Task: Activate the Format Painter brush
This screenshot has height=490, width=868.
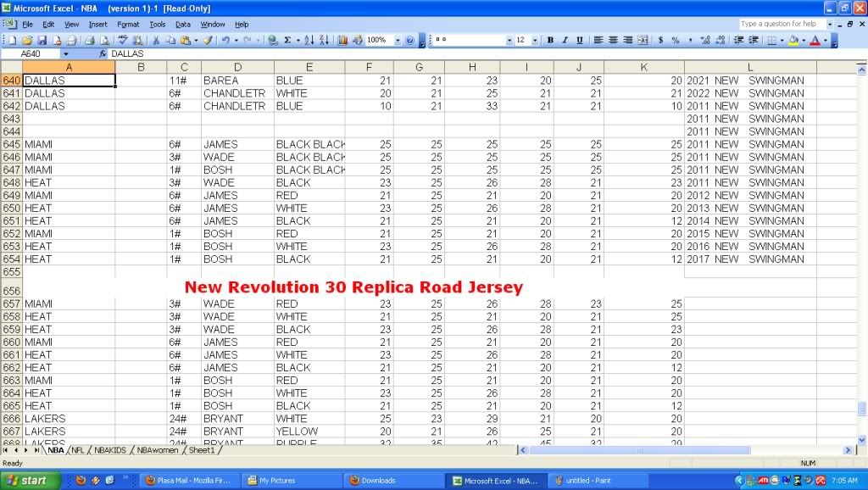Action: point(209,40)
